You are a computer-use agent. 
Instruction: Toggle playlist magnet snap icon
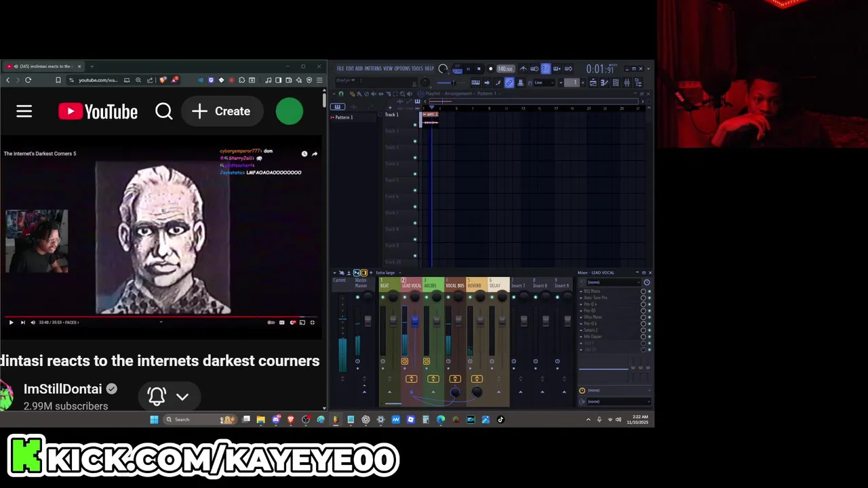[x=341, y=94]
